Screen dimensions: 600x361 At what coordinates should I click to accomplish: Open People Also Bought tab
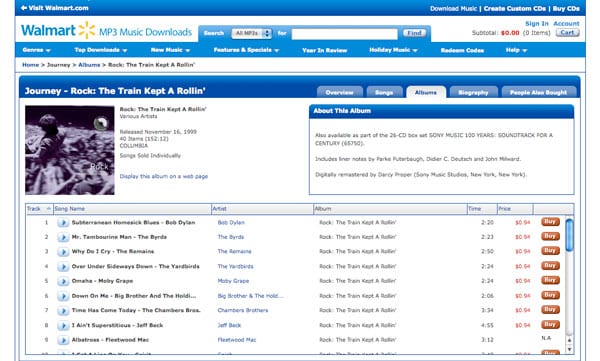[x=538, y=92]
